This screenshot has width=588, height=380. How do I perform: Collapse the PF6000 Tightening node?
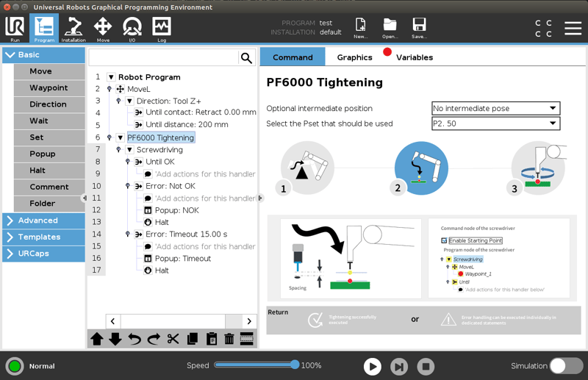tap(121, 137)
